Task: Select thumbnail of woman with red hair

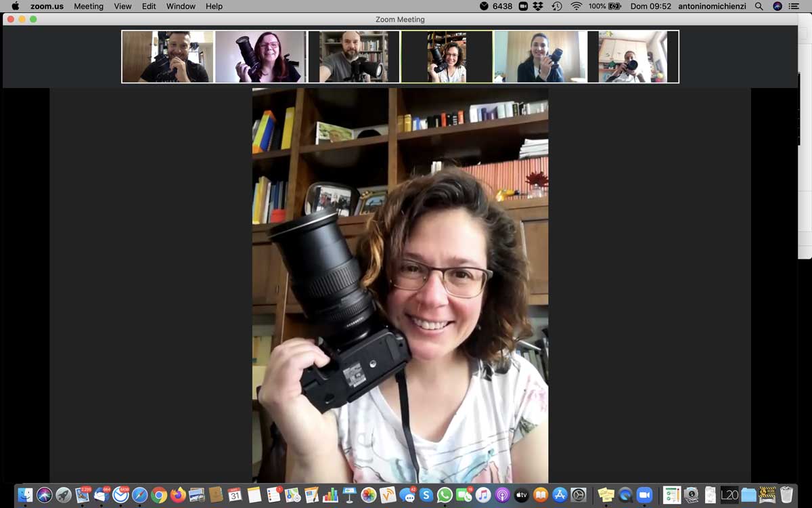Action: point(261,57)
